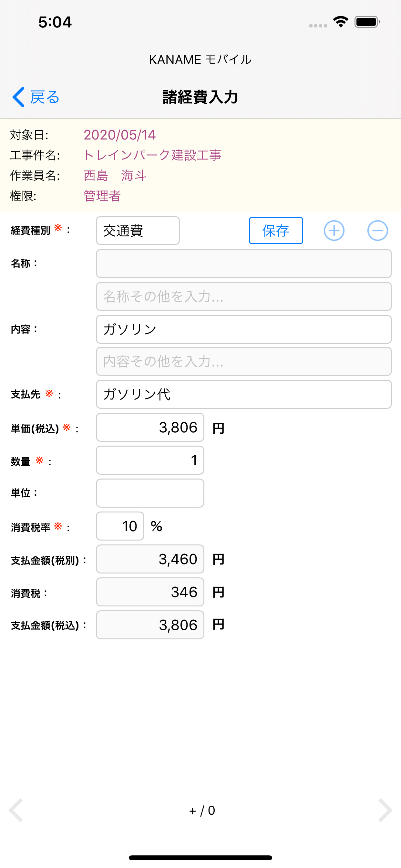Edit the 消費税率 field showing 10

[x=120, y=526]
